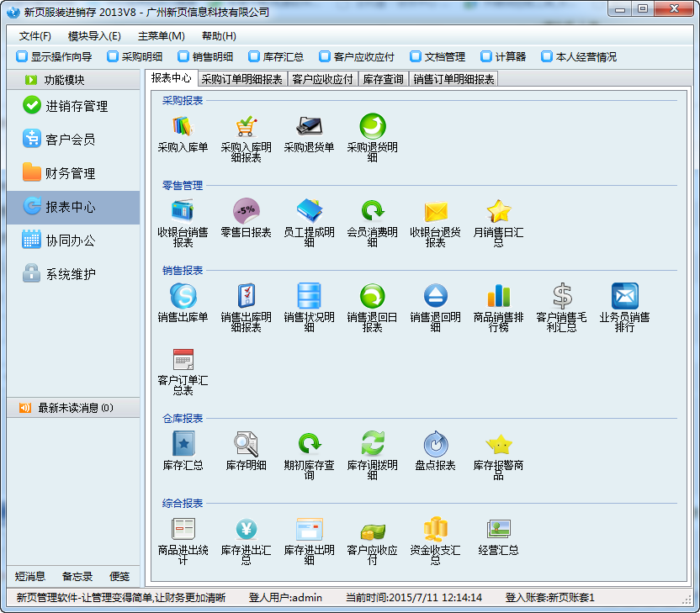The height and width of the screenshot is (613, 700).
Task: Open 商品销售排行榜 bar chart icon
Action: click(499, 296)
